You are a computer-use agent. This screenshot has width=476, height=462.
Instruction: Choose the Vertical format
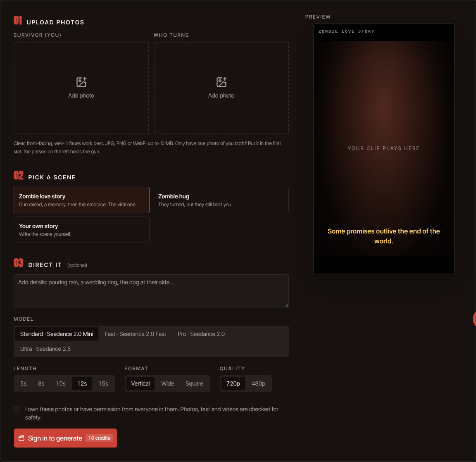(x=140, y=383)
